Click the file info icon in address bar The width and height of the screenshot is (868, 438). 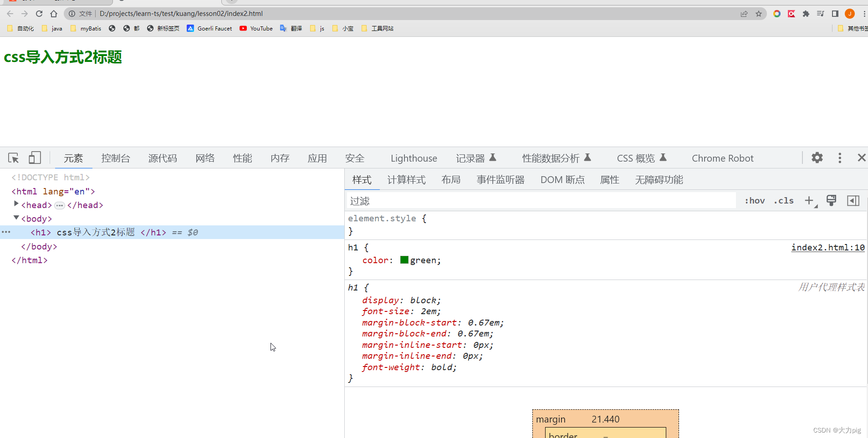click(x=72, y=14)
